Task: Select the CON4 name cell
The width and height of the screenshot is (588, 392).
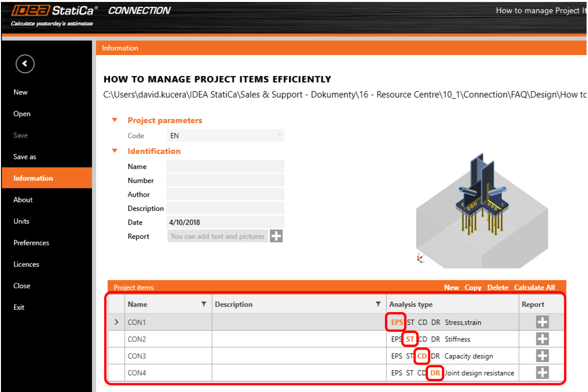Action: click(x=168, y=373)
